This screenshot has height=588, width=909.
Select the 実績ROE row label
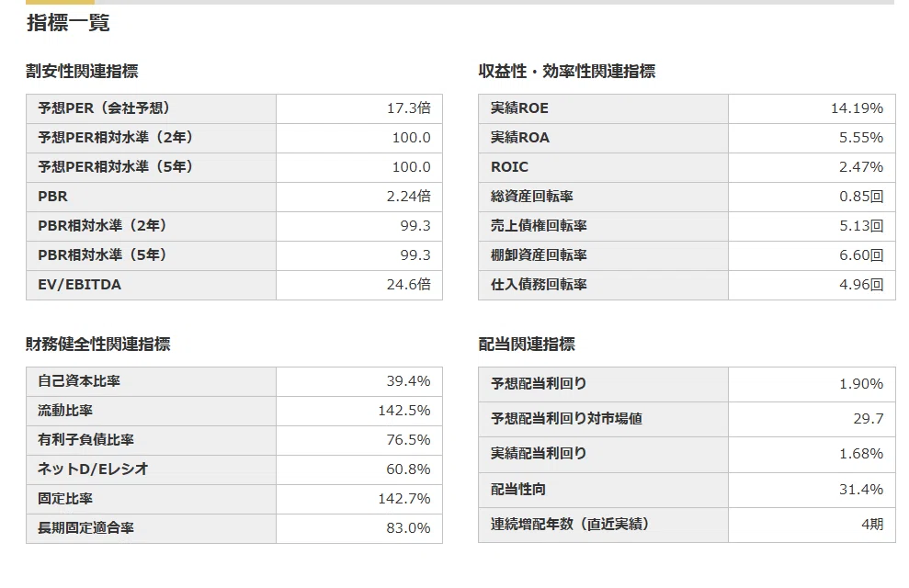519,108
